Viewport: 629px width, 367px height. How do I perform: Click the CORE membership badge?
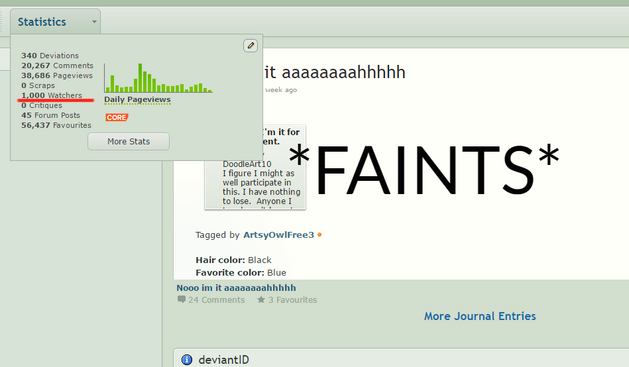pyautogui.click(x=117, y=117)
